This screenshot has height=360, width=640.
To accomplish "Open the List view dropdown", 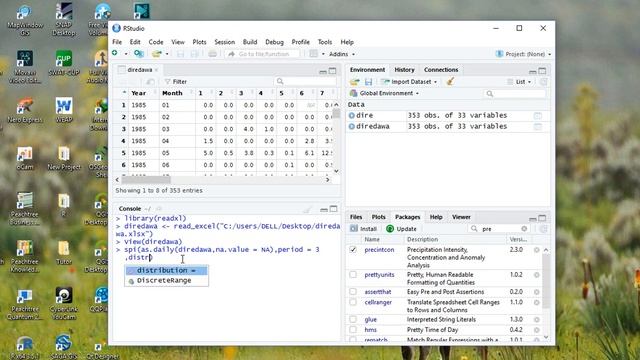I will click(519, 82).
